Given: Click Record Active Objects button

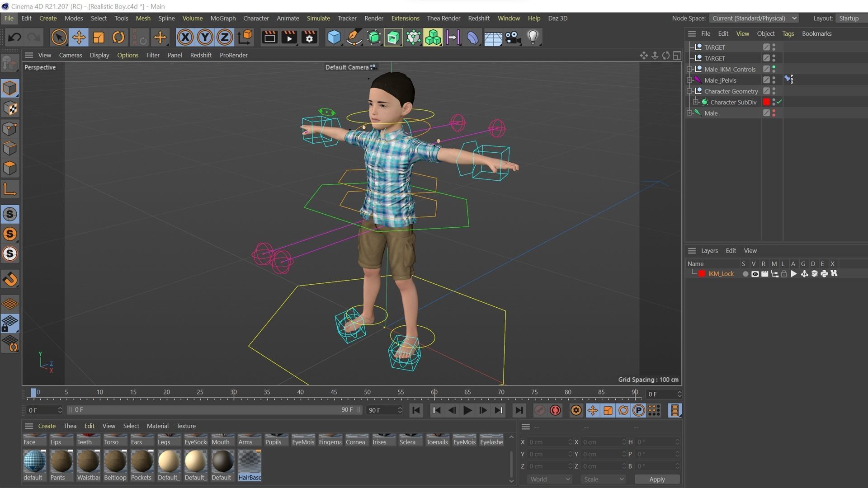Looking at the screenshot, I should point(540,410).
